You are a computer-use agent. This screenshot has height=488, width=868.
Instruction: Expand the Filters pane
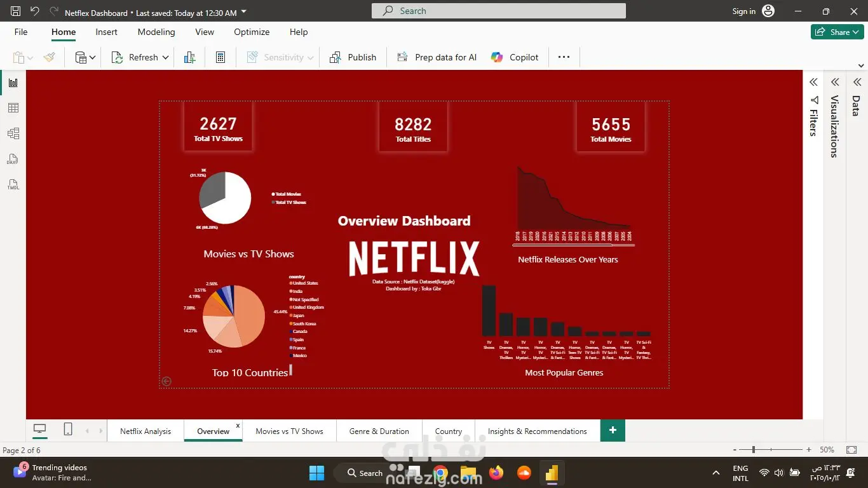[814, 82]
